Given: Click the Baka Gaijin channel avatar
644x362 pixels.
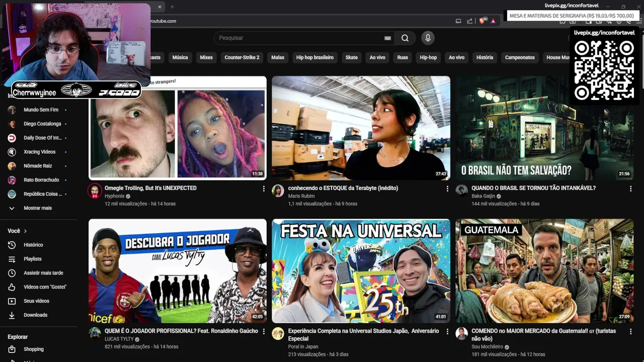Looking at the screenshot, I should click(x=461, y=191).
